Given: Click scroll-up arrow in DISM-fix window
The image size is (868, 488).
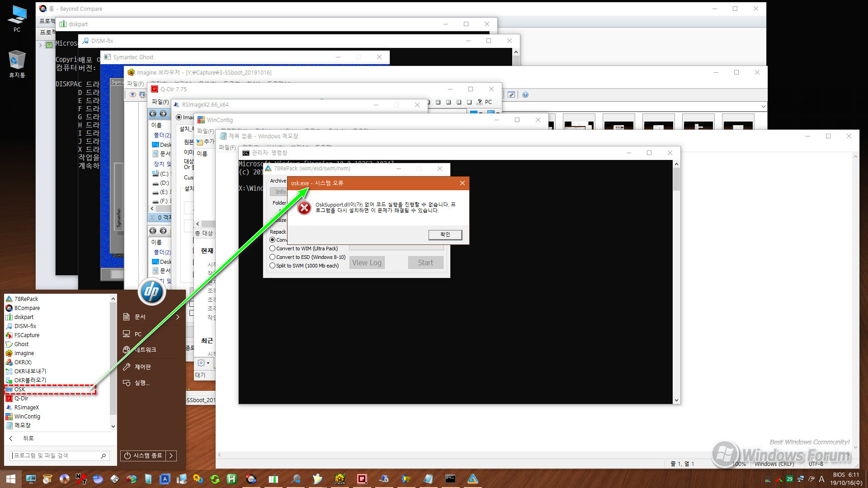Looking at the screenshot, I should 516,52.
